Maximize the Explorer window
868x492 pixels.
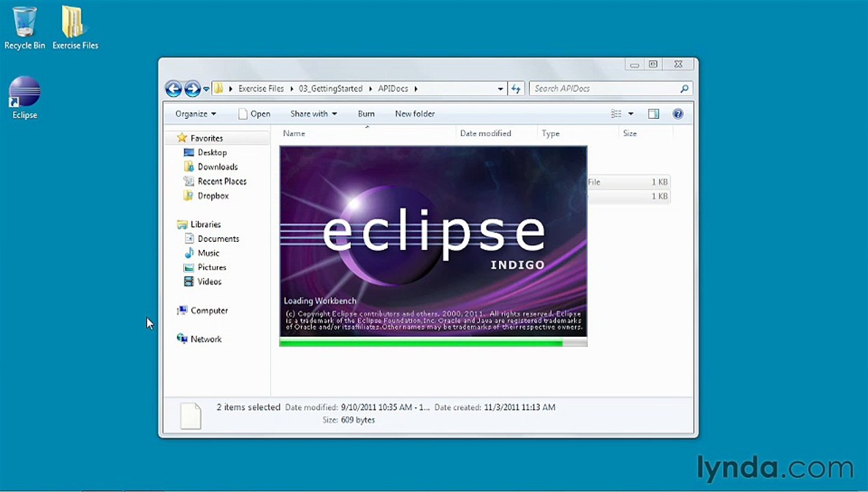[x=653, y=64]
